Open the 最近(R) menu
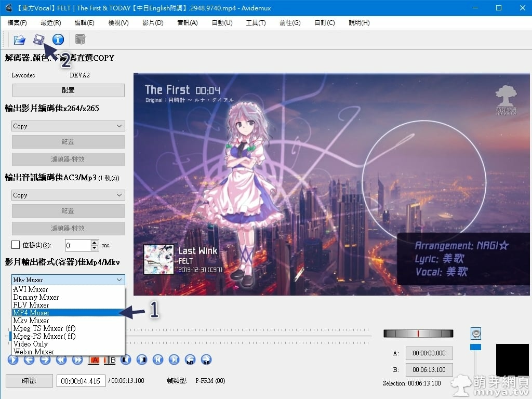 (x=51, y=23)
